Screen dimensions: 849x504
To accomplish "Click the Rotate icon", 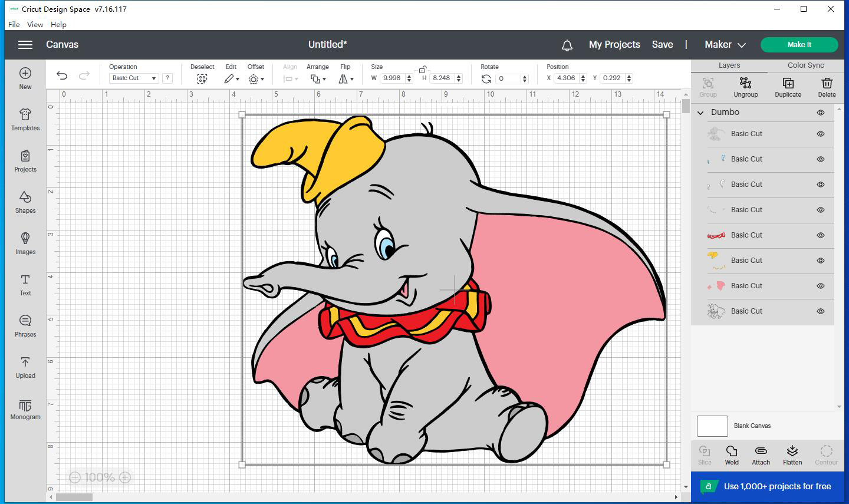I will pyautogui.click(x=486, y=78).
